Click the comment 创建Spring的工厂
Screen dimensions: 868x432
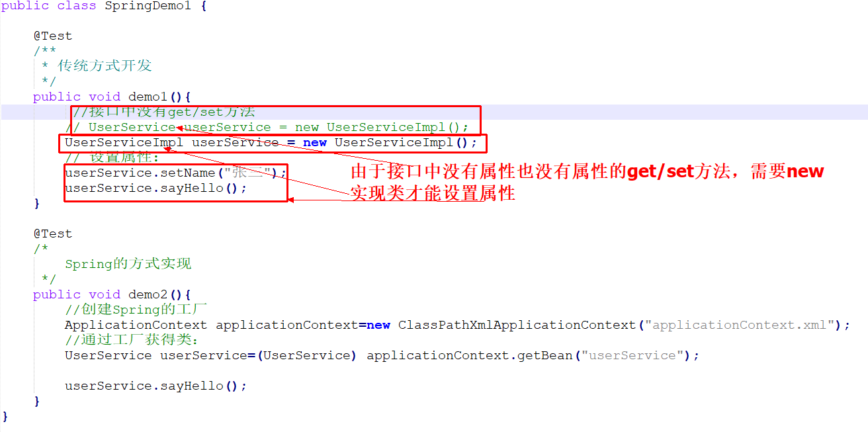136,310
